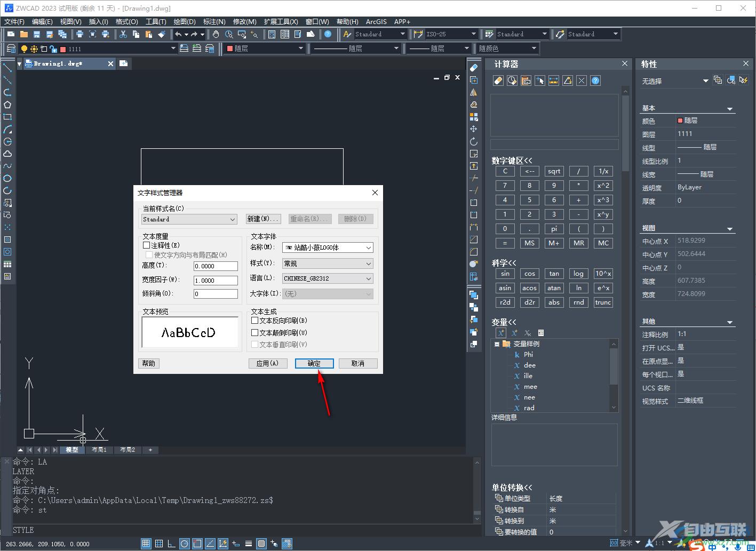Viewport: 756px width, 551px height.
Task: Select the Rectangle tool in draw toolbar
Action: (x=7, y=117)
